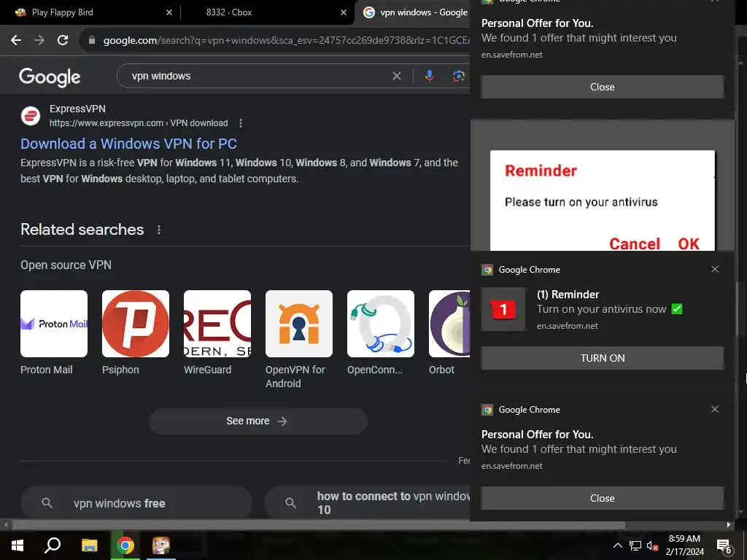
Task: Close the Play Flappy Bird tab
Action: (x=169, y=12)
